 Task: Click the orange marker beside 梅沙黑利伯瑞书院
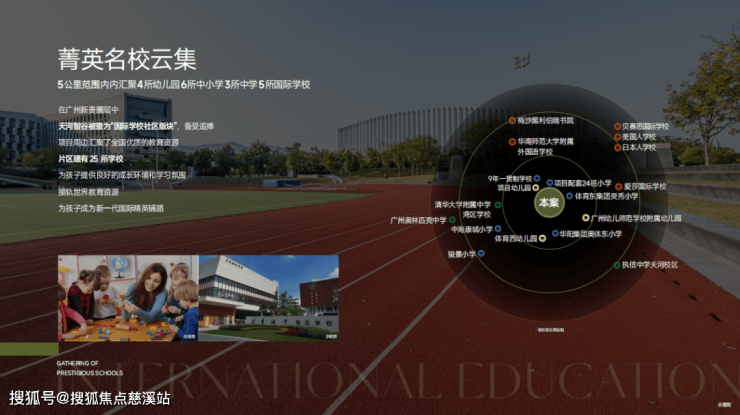[512, 121]
